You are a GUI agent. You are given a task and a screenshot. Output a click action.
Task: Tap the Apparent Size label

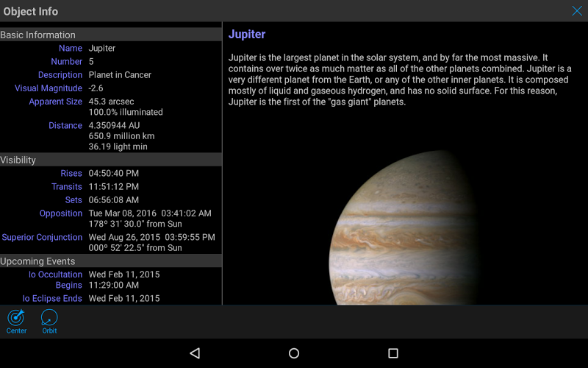pos(56,102)
